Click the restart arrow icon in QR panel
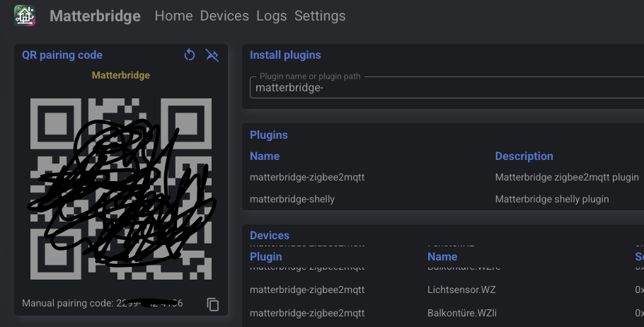 pyautogui.click(x=190, y=55)
